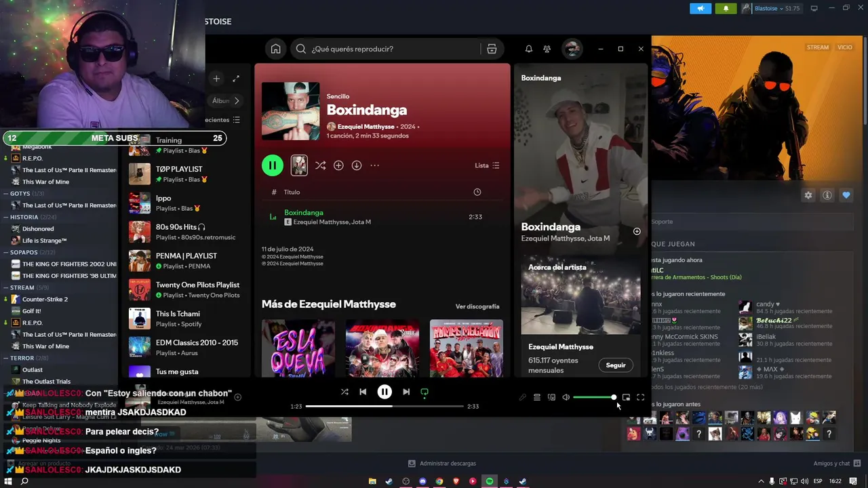
Task: Open Spotify friend activity icon
Action: coord(547,49)
